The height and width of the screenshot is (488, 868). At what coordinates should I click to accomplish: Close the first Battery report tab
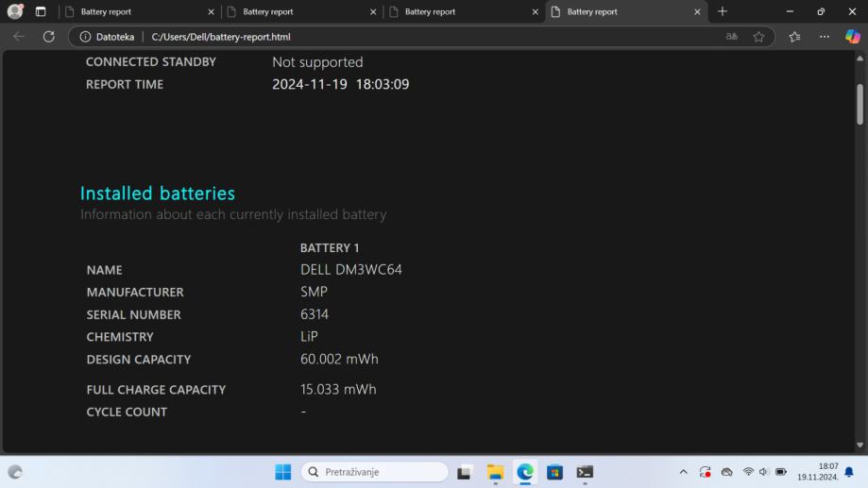[211, 11]
